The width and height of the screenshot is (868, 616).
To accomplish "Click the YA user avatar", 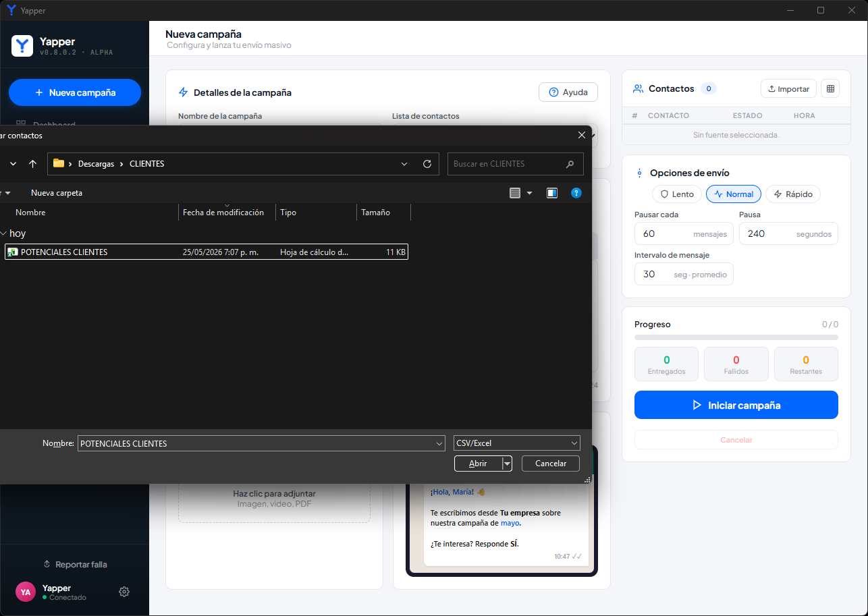I will [26, 592].
